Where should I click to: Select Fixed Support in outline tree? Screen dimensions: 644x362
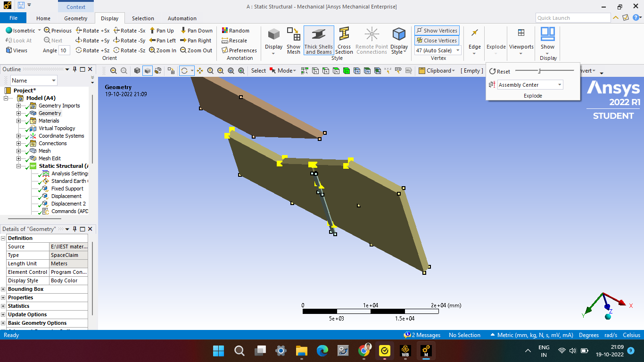coord(67,189)
